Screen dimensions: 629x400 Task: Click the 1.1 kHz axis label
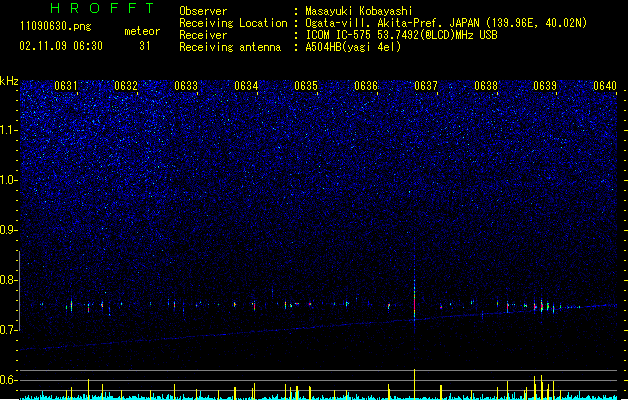pyautogui.click(x=8, y=130)
